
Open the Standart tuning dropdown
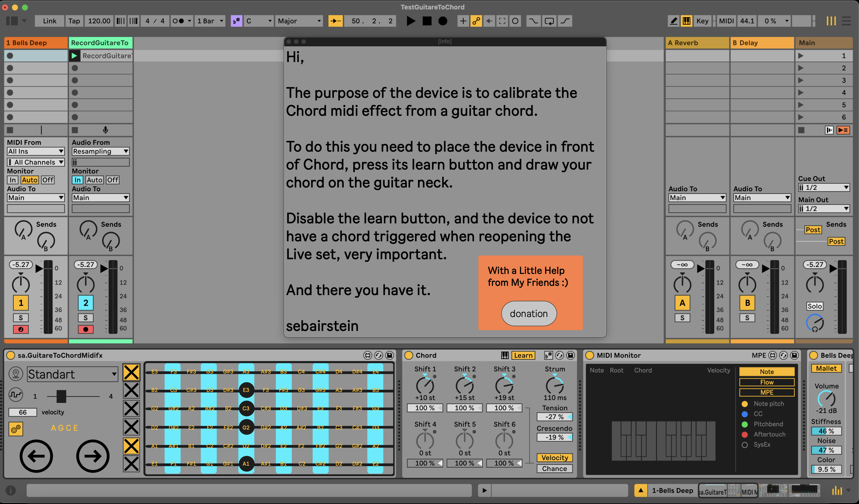[x=72, y=374]
